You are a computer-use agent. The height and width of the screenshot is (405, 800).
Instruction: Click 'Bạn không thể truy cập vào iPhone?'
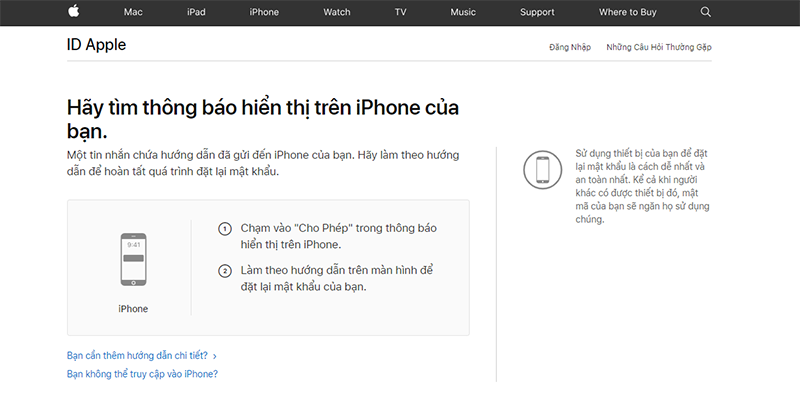click(142, 374)
